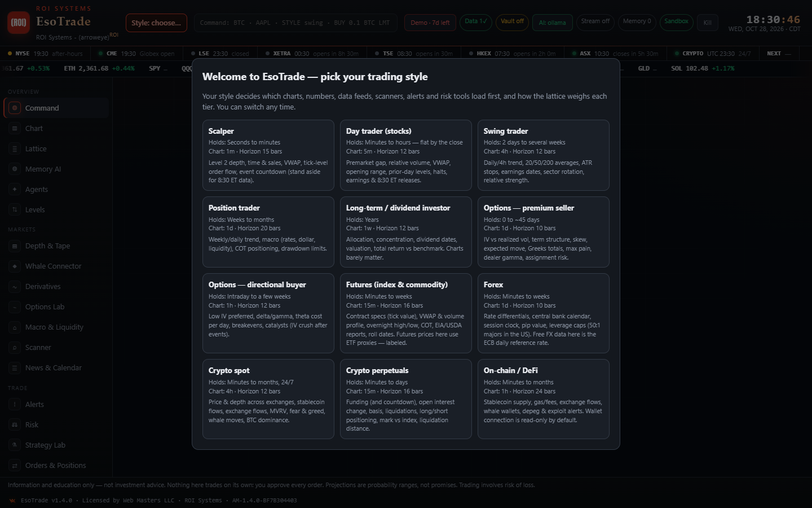Toggle the AI ollama pill
The height and width of the screenshot is (508, 812).
[x=552, y=23]
